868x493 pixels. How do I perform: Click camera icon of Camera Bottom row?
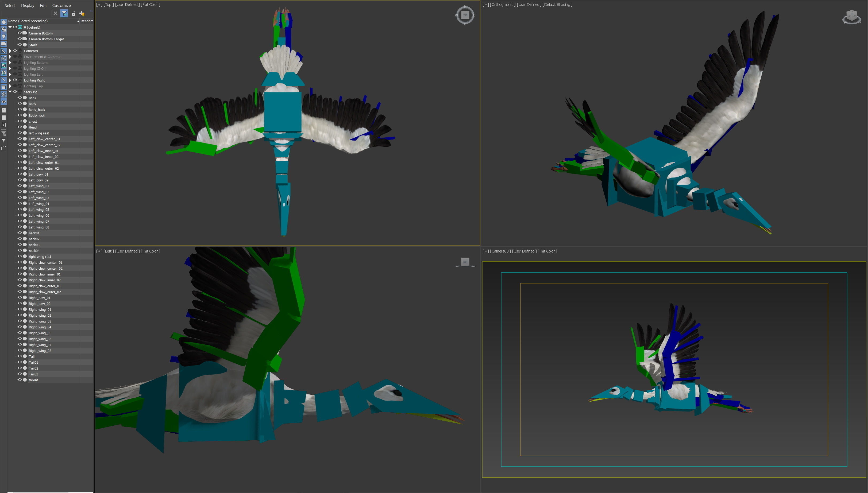pyautogui.click(x=25, y=33)
